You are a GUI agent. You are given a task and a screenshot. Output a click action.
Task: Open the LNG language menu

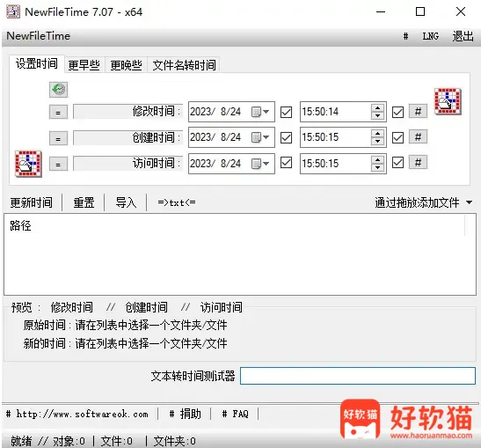[430, 36]
